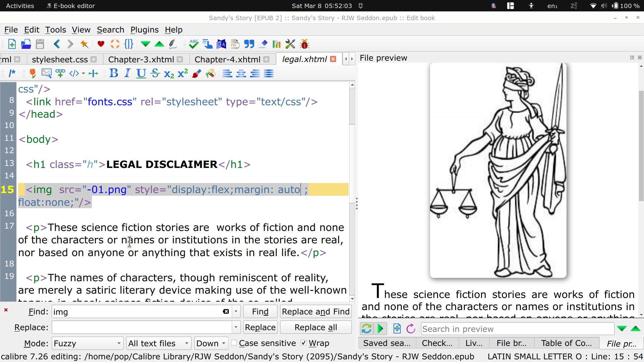Screen dimensions: 644x362
Task: Click the insert hyperlink icon
Action: [60, 73]
